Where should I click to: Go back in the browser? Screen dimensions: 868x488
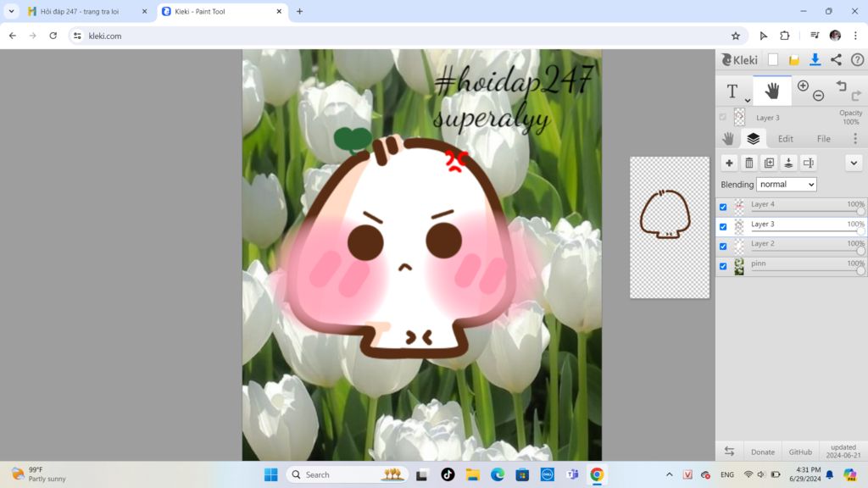[x=12, y=36]
